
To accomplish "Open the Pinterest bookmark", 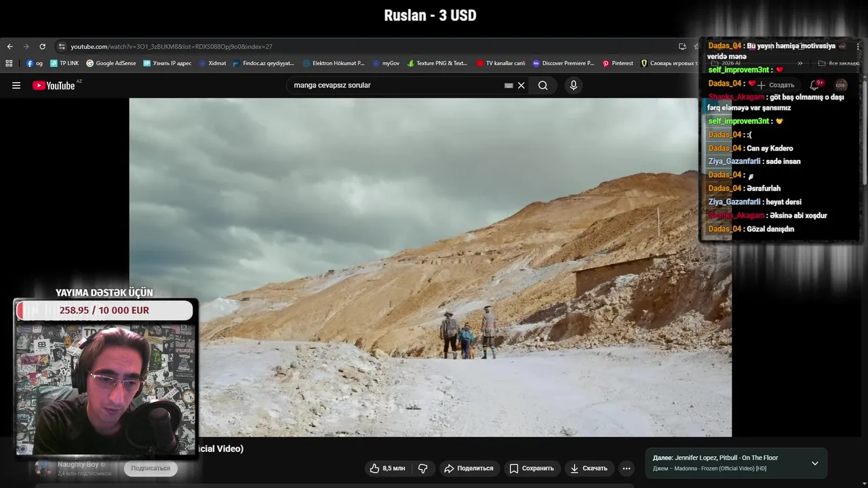I will [x=618, y=63].
